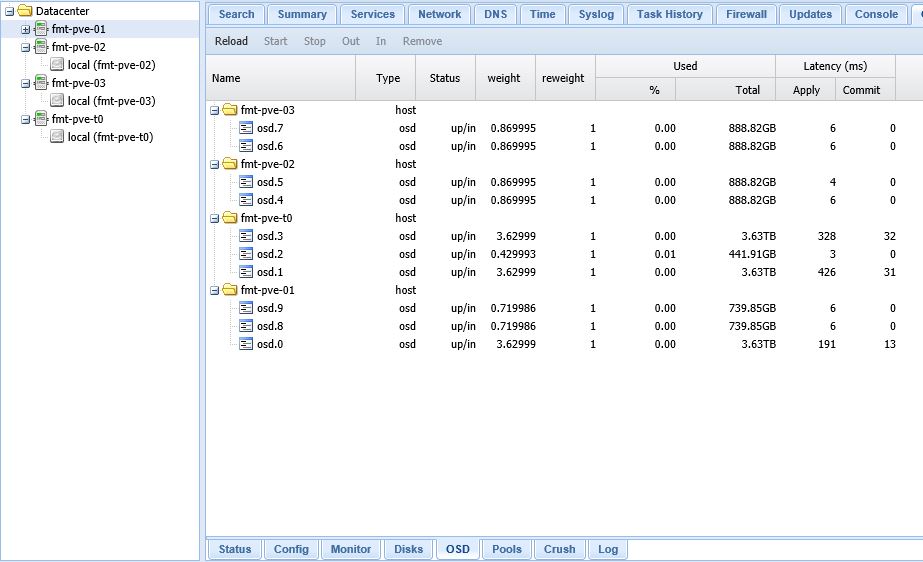923x562 pixels.
Task: Sort by the weight column header
Action: pos(504,78)
